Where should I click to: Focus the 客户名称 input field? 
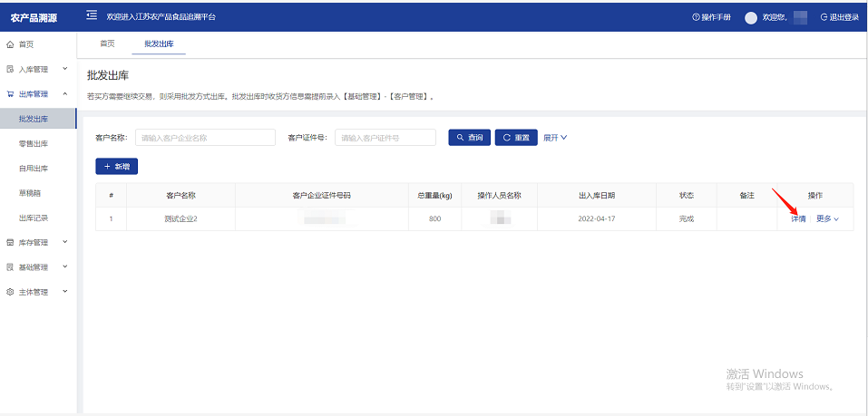click(x=205, y=138)
